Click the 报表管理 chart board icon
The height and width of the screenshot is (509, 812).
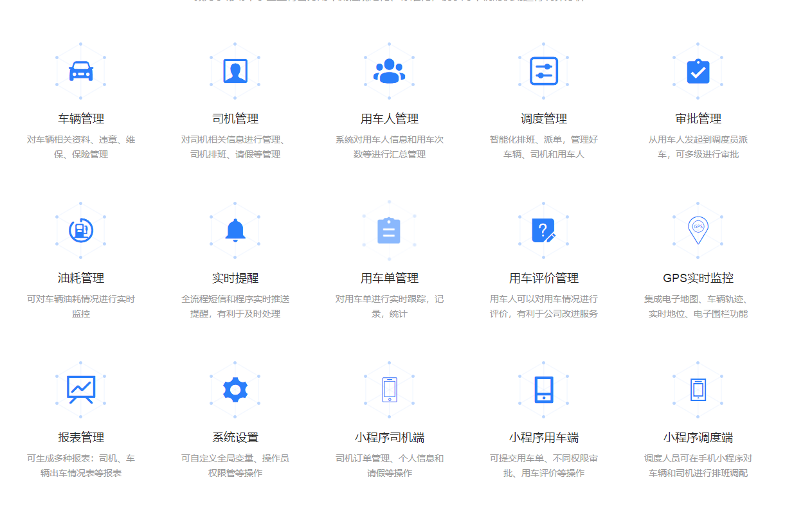pyautogui.click(x=80, y=388)
